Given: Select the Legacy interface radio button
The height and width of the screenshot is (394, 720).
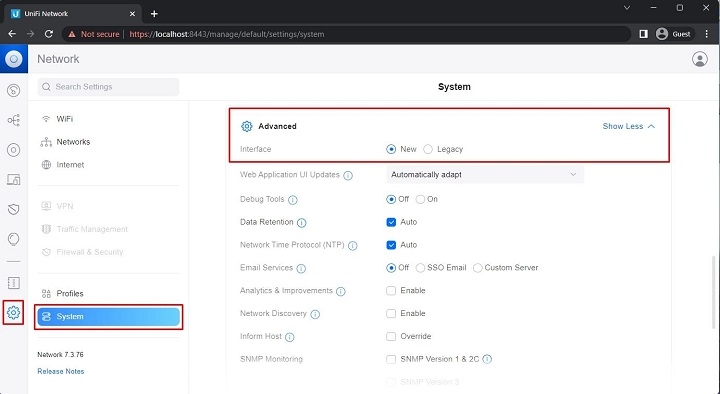Looking at the screenshot, I should (428, 149).
